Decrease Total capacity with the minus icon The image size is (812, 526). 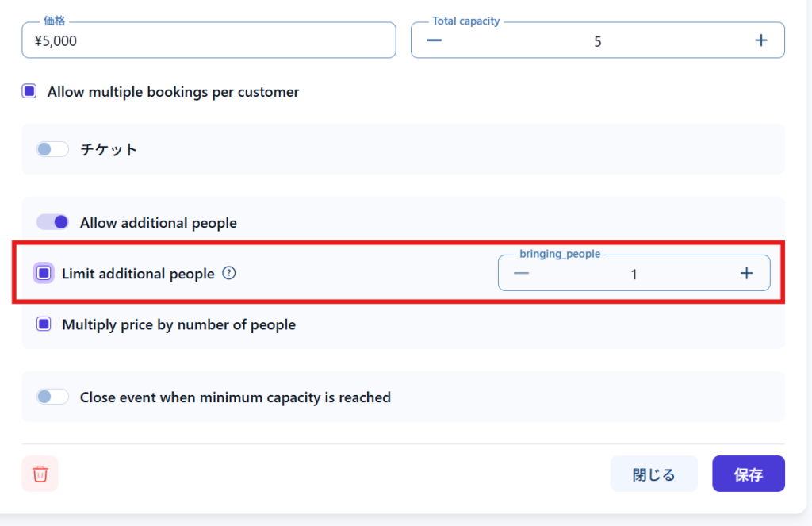tap(434, 40)
